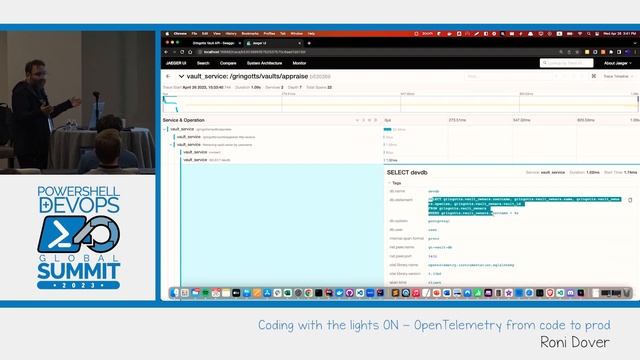This screenshot has width=640, height=360.
Task: Collapse the vault_service trace header chevron
Action: click(x=181, y=76)
